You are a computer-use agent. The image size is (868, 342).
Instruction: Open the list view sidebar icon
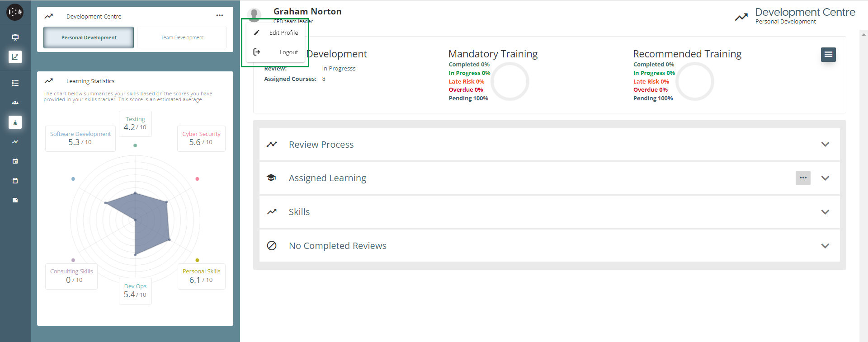pyautogui.click(x=15, y=83)
